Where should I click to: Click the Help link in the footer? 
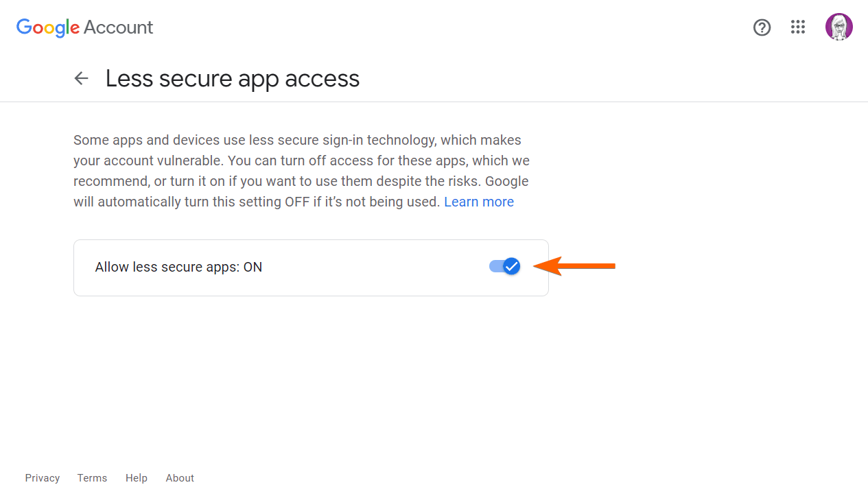pos(137,478)
